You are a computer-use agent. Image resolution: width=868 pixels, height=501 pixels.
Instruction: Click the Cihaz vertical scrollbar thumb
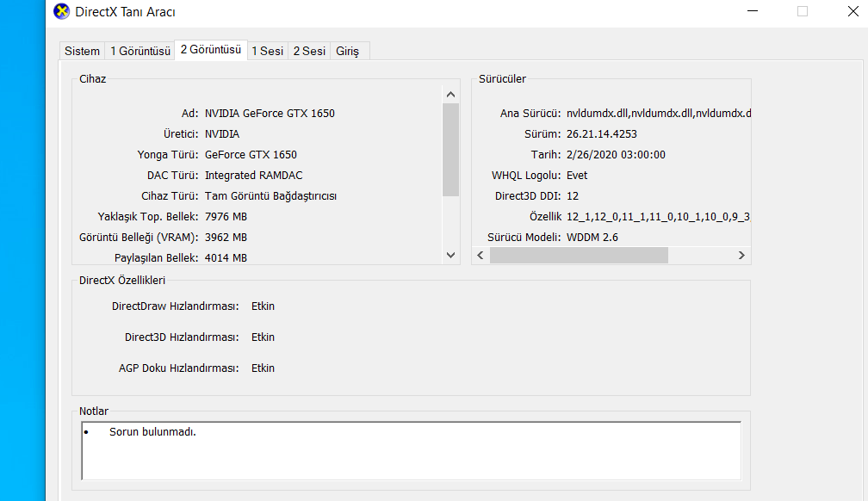point(450,150)
